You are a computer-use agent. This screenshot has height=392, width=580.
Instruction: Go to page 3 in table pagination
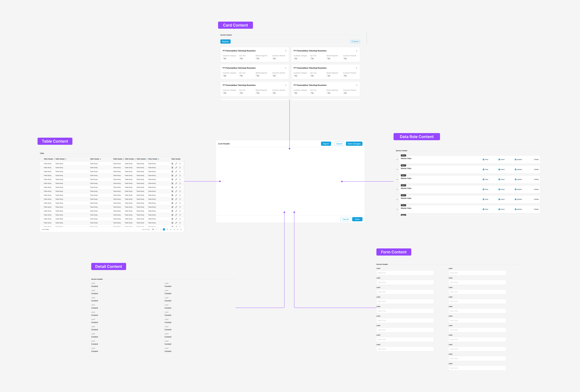(171, 229)
